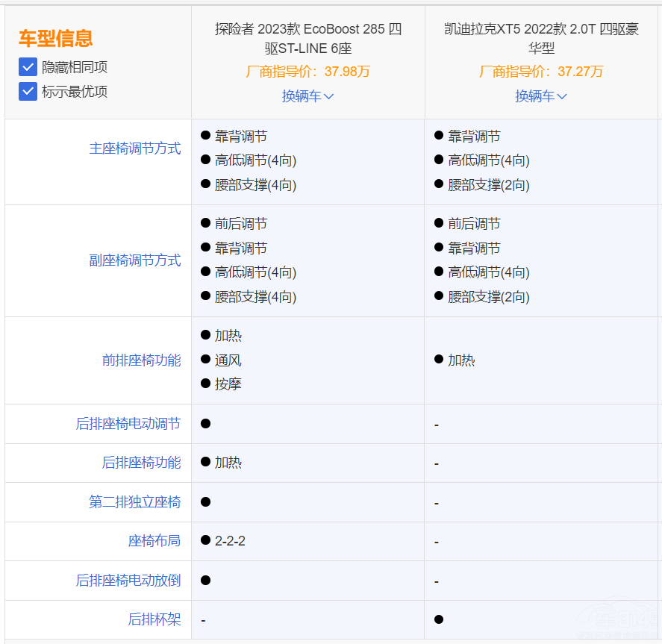Image resolution: width=662 pixels, height=644 pixels.
Task: Open 换辆车 dropdown for 凯迪拉克XT5
Action: [541, 96]
